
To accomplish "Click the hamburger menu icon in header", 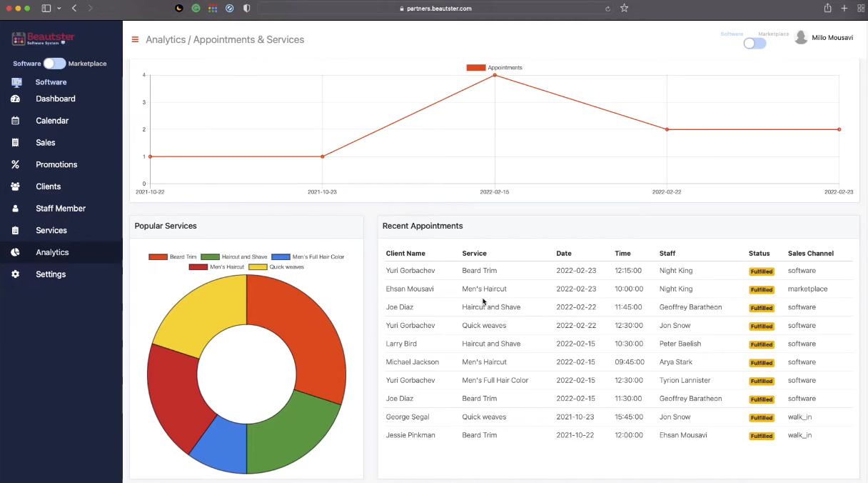I will tap(135, 40).
